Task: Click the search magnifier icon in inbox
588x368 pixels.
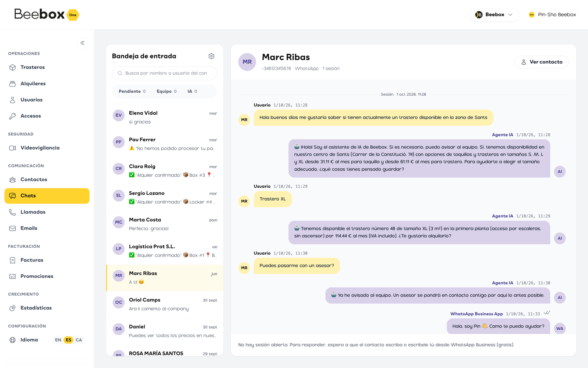Action: pyautogui.click(x=120, y=73)
